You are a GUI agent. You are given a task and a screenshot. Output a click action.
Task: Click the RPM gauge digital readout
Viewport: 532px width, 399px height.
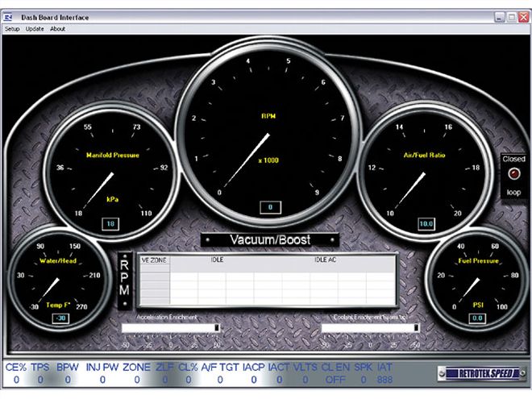(x=270, y=207)
